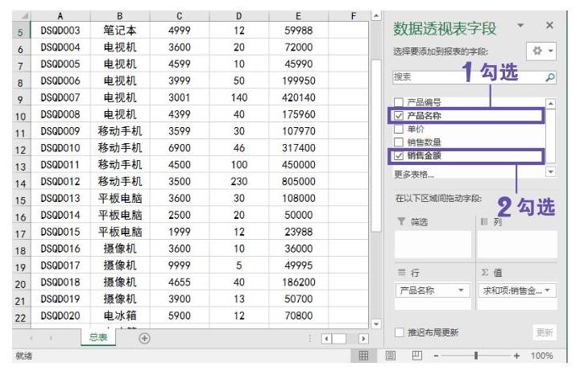
Task: Click the worksheet vertical scroll down arrow
Action: pos(376,323)
